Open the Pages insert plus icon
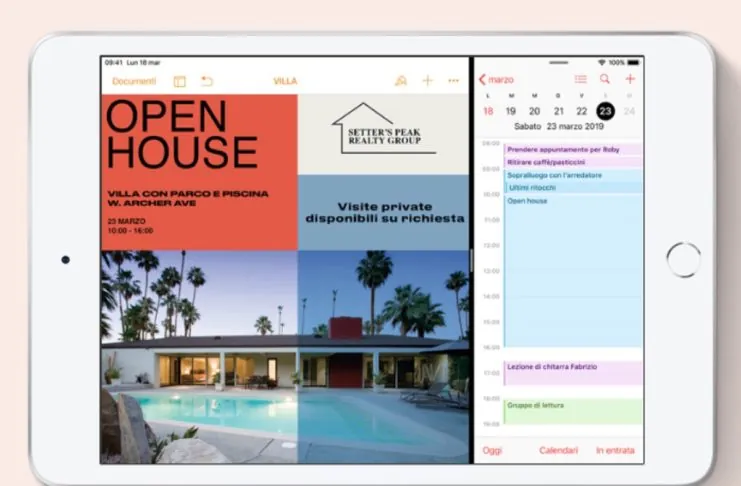 (x=428, y=81)
